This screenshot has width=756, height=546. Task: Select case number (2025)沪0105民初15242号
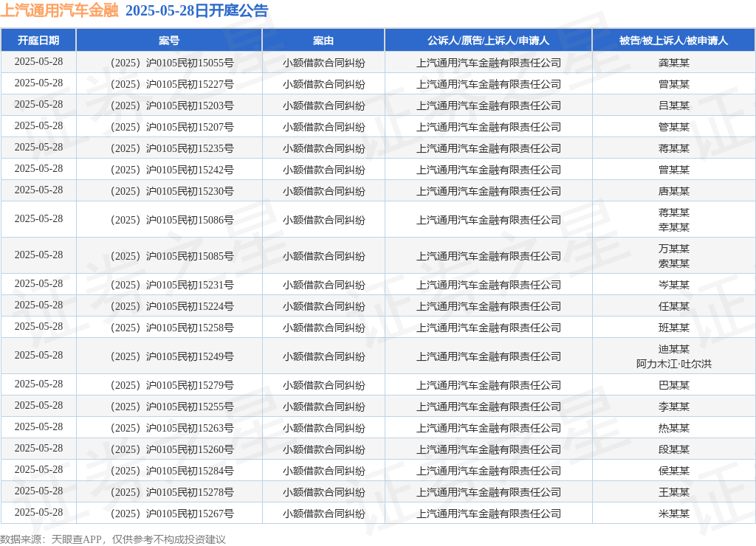172,170
